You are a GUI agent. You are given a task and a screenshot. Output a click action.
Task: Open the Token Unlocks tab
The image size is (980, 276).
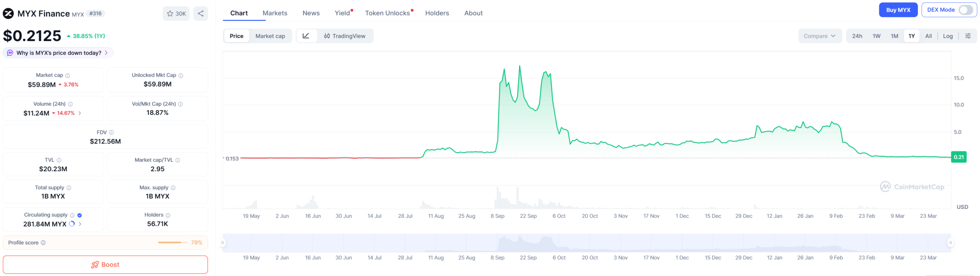pyautogui.click(x=387, y=13)
